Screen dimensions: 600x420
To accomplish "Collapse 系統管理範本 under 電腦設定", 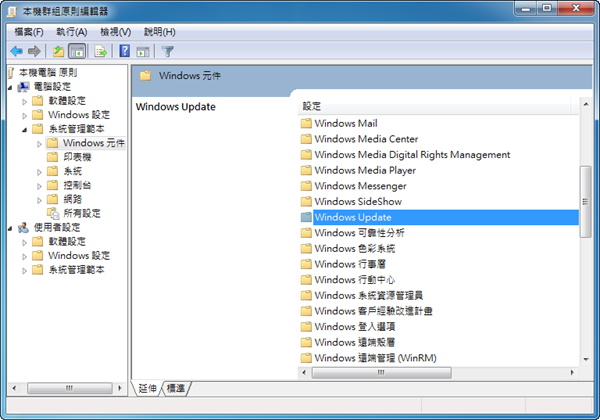I will [x=24, y=130].
